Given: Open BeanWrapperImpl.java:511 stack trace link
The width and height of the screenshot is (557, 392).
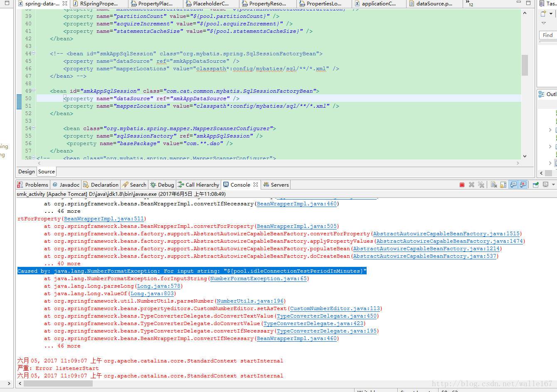Looking at the screenshot, I should tap(104, 219).
